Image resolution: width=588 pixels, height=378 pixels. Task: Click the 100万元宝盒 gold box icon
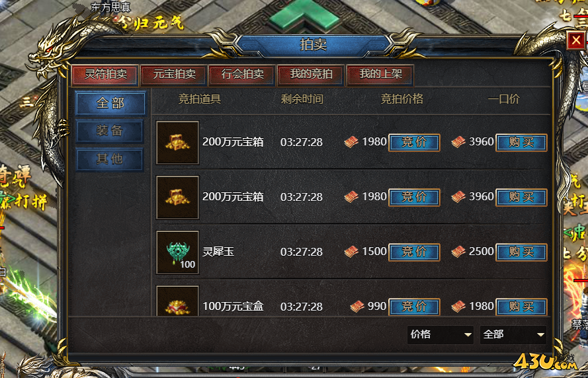click(177, 301)
